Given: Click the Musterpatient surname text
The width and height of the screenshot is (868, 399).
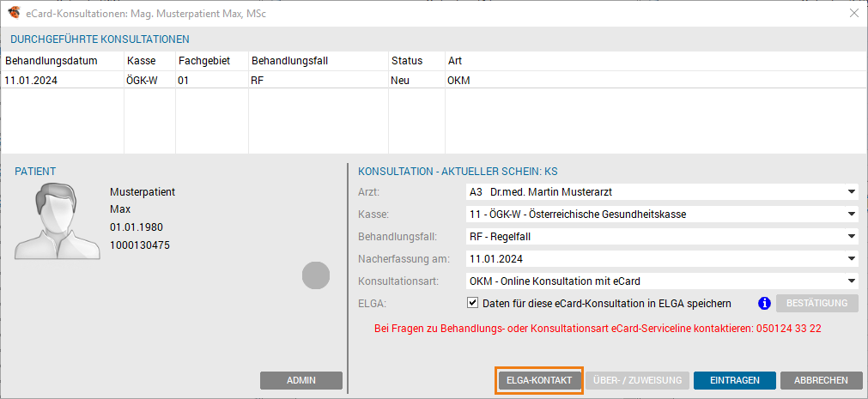Looking at the screenshot, I should (143, 192).
